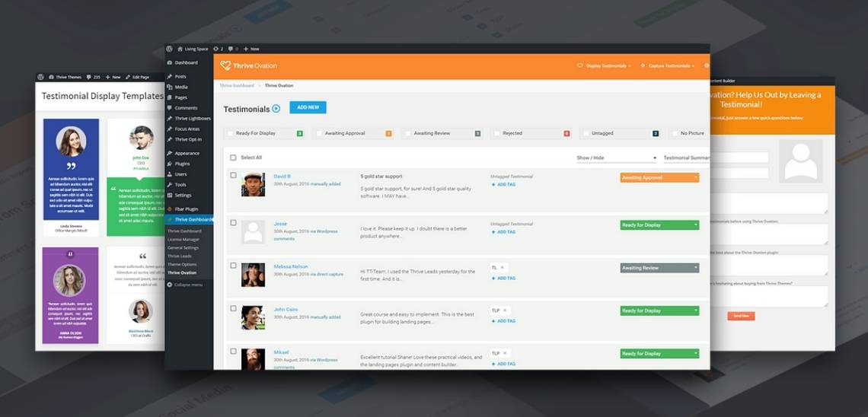Open the Capture Testimonials dropdown menu
Image resolution: width=868 pixels, height=417 pixels.
[668, 65]
